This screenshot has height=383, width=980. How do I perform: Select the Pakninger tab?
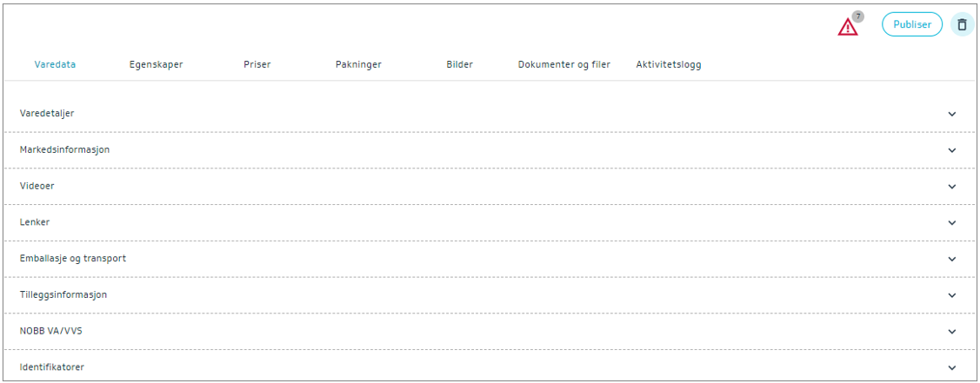pyautogui.click(x=358, y=64)
